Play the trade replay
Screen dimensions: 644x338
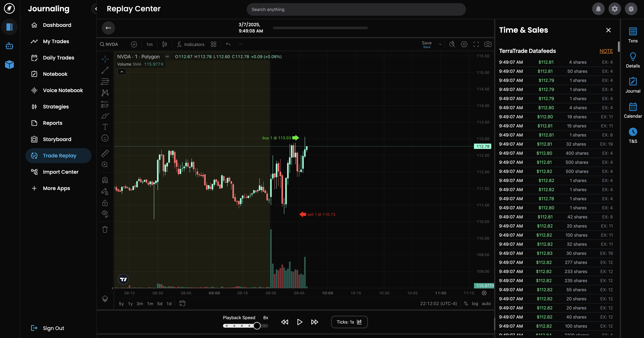click(x=299, y=322)
